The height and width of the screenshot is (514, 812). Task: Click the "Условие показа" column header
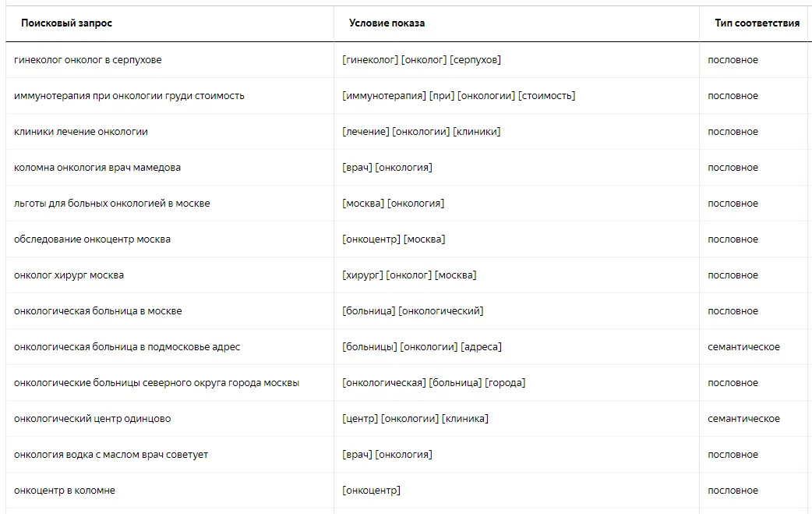(387, 23)
